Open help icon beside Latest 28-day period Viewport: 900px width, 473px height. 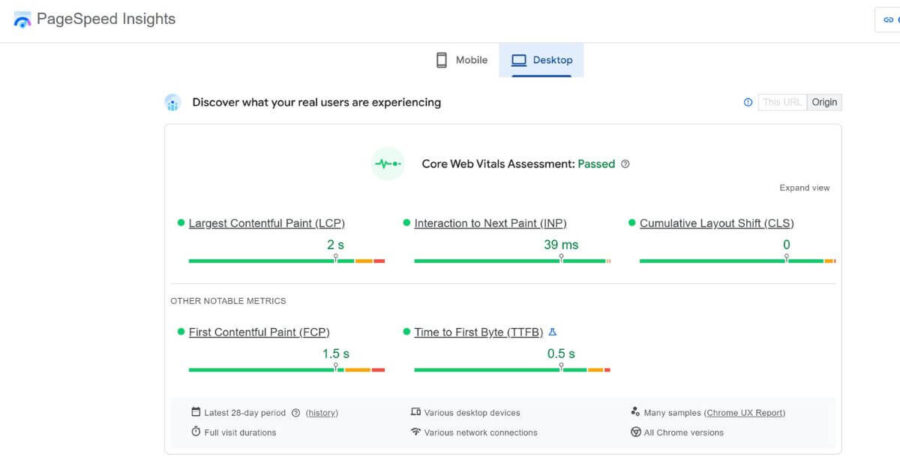pos(296,413)
